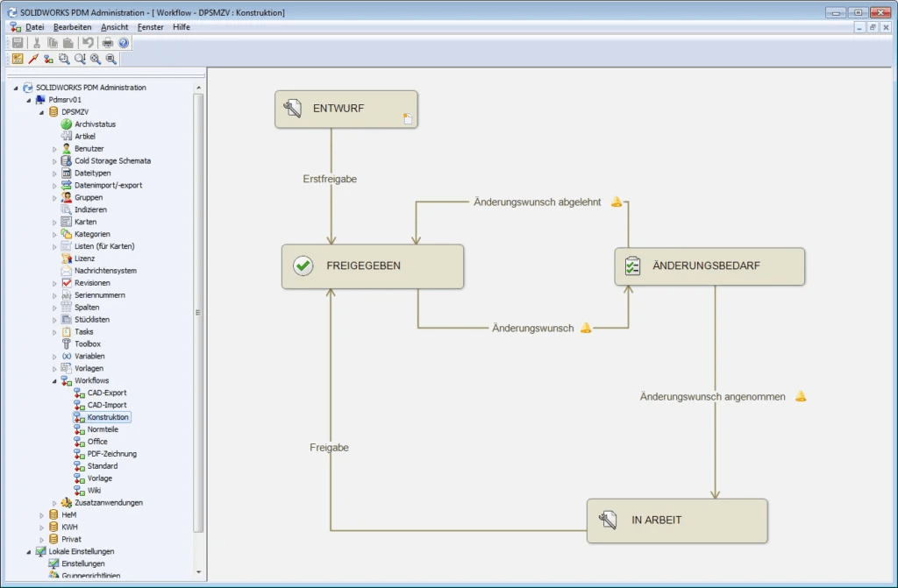Open the Bearbeiten menu
The image size is (898, 588).
tap(72, 27)
